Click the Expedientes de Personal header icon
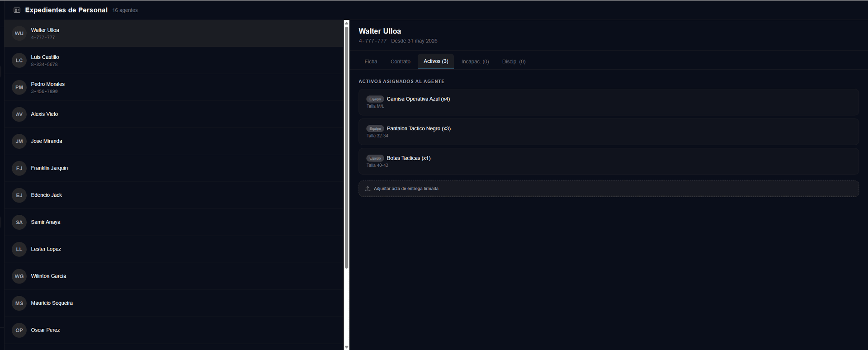Image resolution: width=868 pixels, height=350 pixels. (x=17, y=10)
